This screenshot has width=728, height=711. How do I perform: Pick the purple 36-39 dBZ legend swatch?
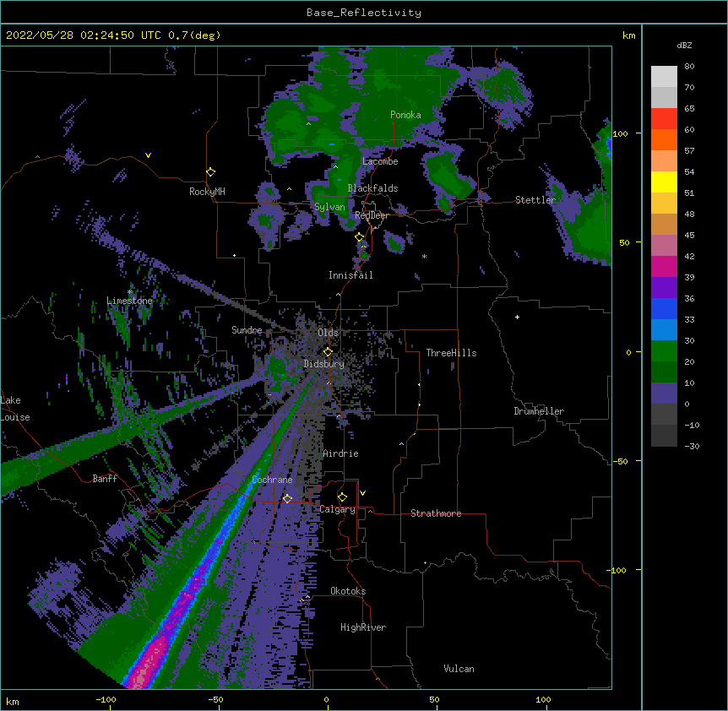(664, 288)
